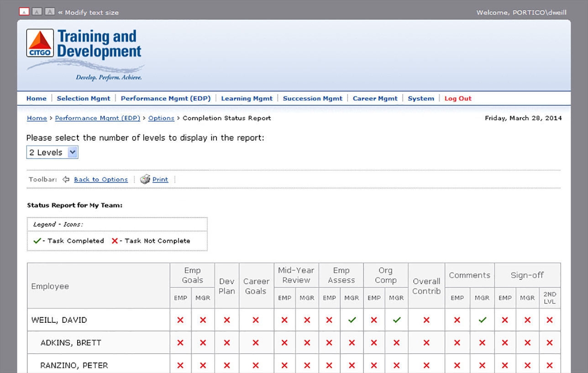Click the Status Report for My Team heading

pos(74,205)
